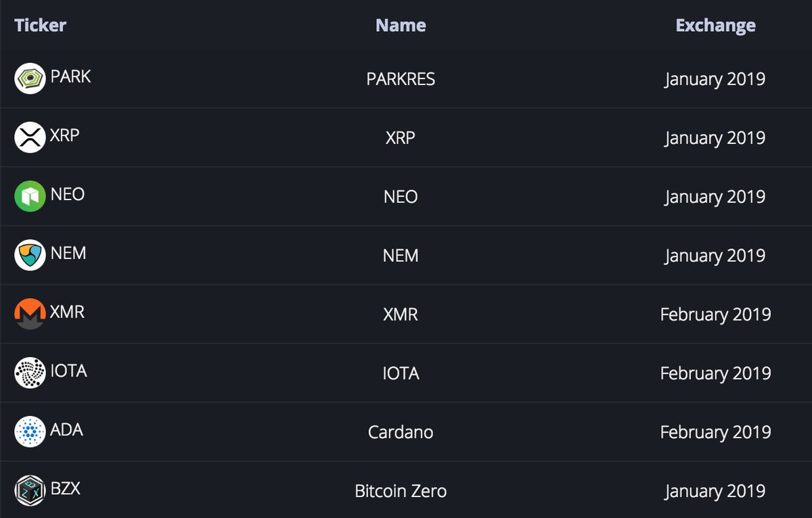
Task: Click the PARK ticker text
Action: coord(70,76)
